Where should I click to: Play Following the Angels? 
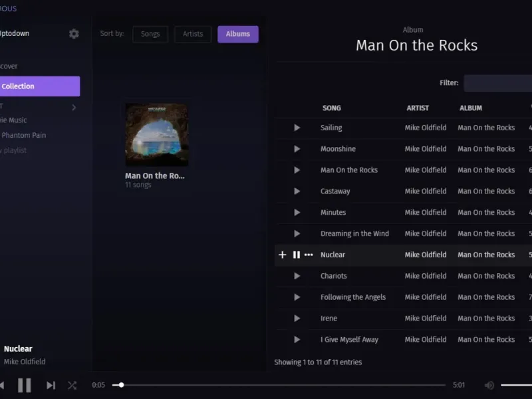297,297
